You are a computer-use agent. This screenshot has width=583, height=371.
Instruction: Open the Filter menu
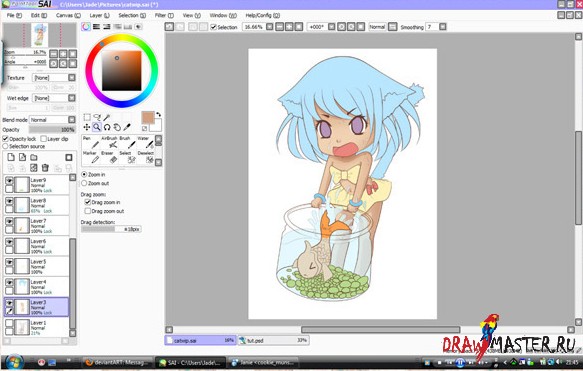click(x=164, y=15)
